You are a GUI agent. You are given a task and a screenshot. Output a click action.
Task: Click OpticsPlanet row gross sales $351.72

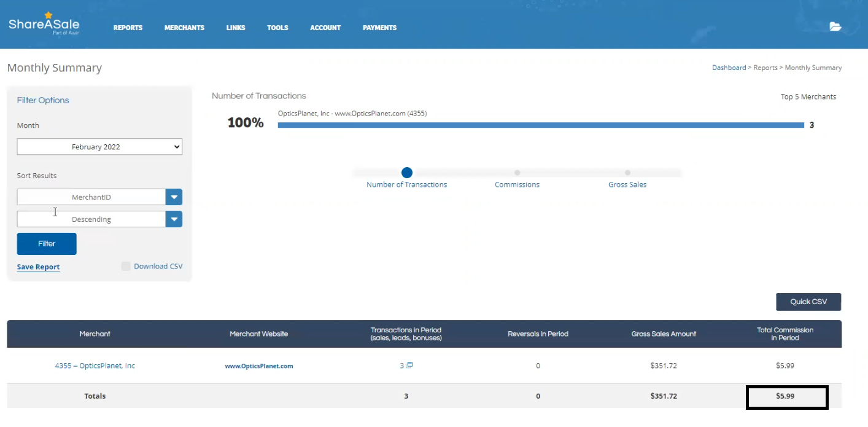pyautogui.click(x=664, y=366)
